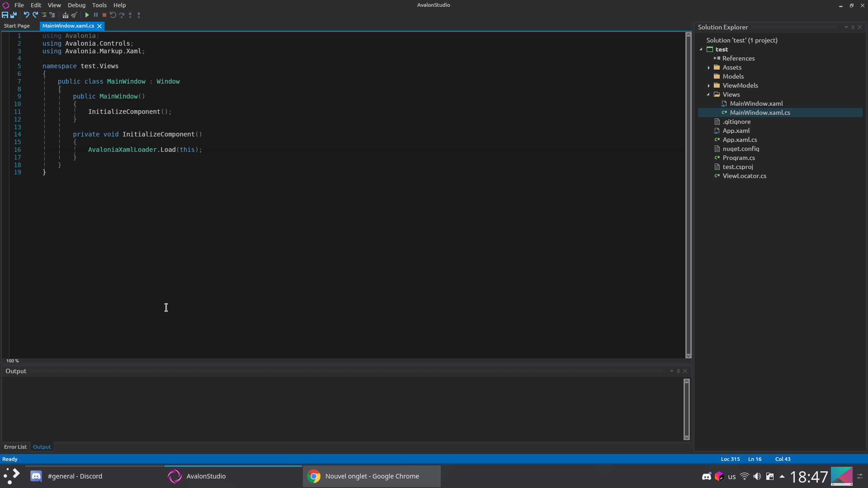Switch to the Start Page tab
The width and height of the screenshot is (868, 488).
coord(16,26)
